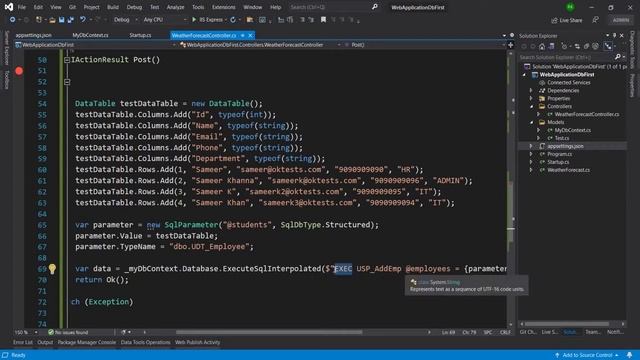Expand the Properties folder node

point(531,98)
